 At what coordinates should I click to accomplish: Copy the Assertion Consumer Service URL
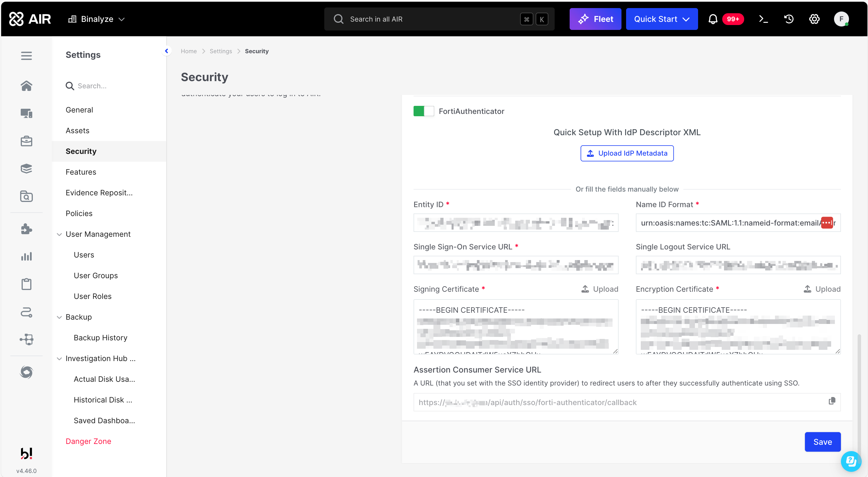pyautogui.click(x=832, y=400)
